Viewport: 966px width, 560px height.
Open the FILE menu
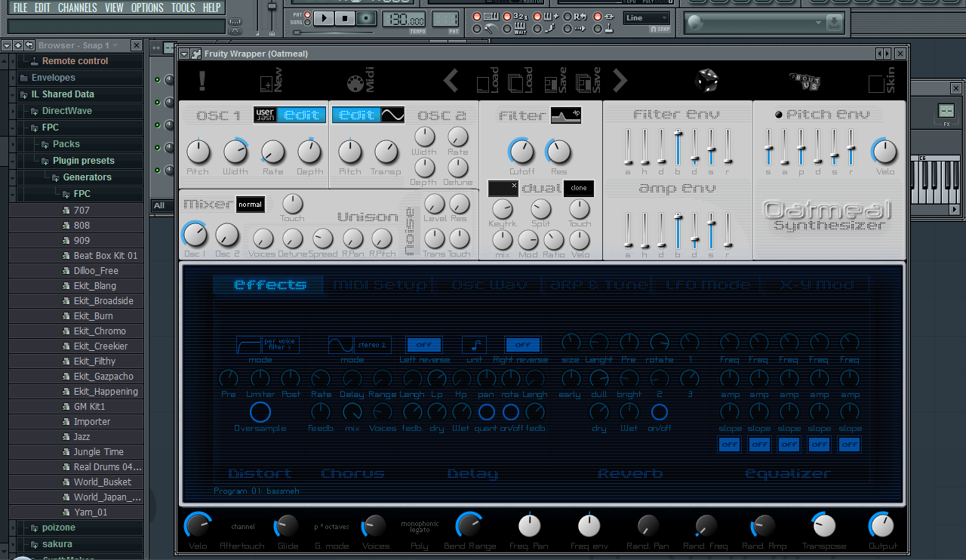click(x=20, y=8)
